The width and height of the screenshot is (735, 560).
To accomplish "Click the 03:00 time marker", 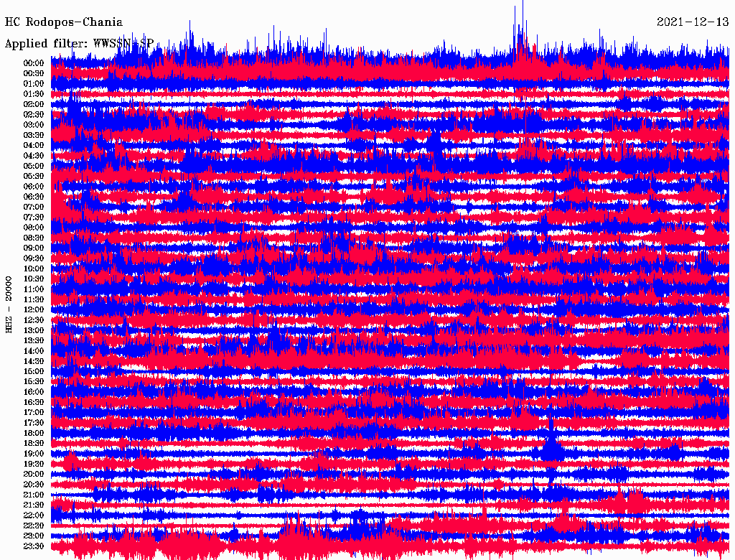I will (x=34, y=125).
